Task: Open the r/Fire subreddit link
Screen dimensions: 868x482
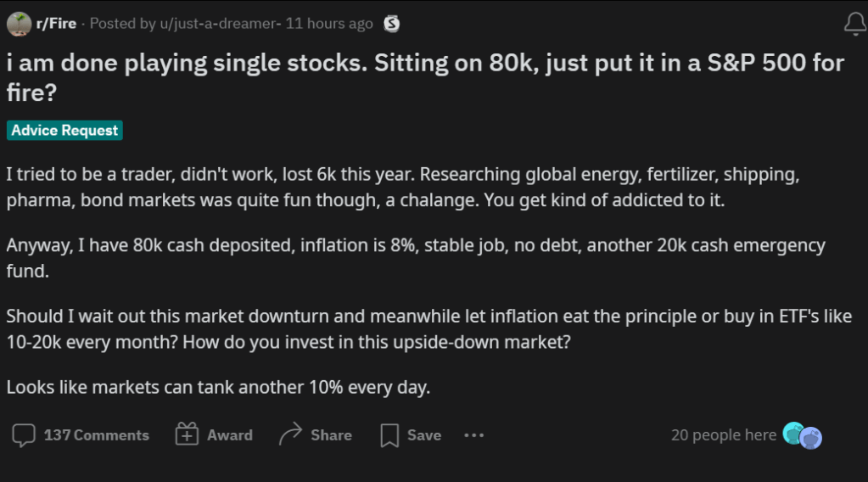Action: 56,24
